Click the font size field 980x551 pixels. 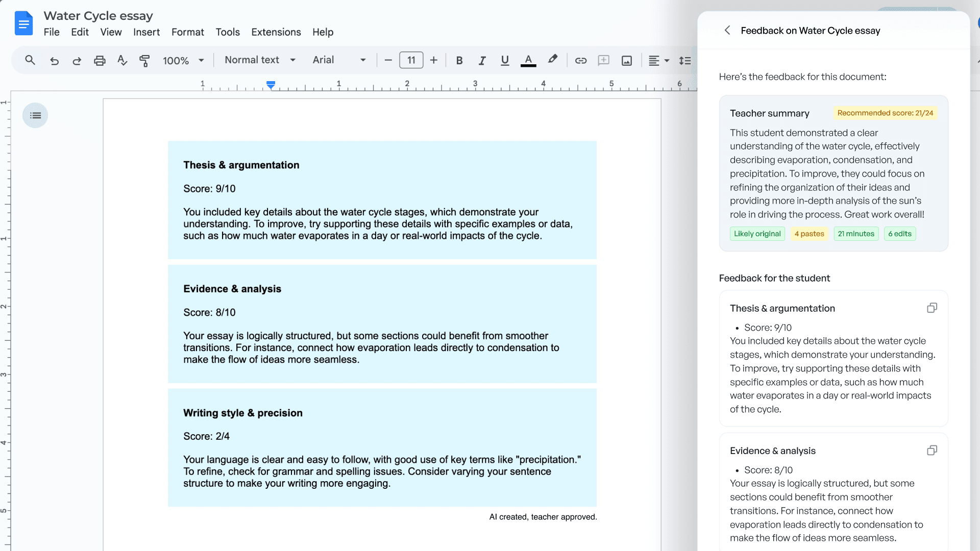pos(411,60)
